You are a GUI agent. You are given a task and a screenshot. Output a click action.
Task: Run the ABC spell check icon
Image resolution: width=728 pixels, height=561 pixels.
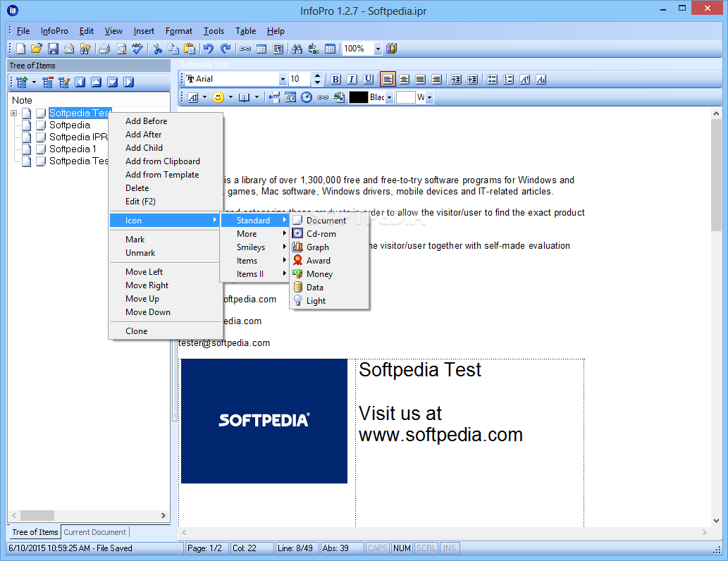(137, 49)
